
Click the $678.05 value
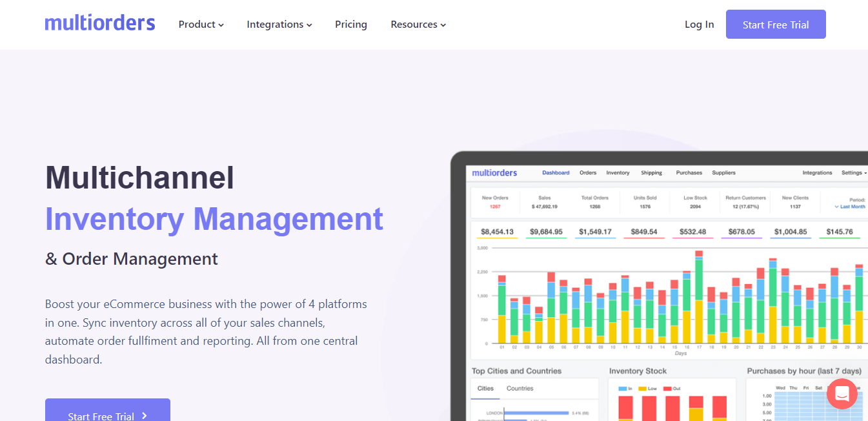(742, 232)
